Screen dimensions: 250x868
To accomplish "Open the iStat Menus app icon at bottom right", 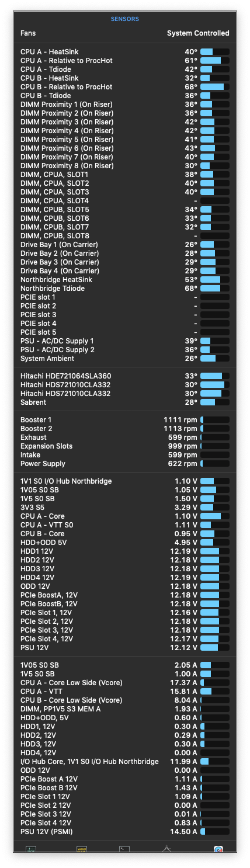I will (218, 849).
